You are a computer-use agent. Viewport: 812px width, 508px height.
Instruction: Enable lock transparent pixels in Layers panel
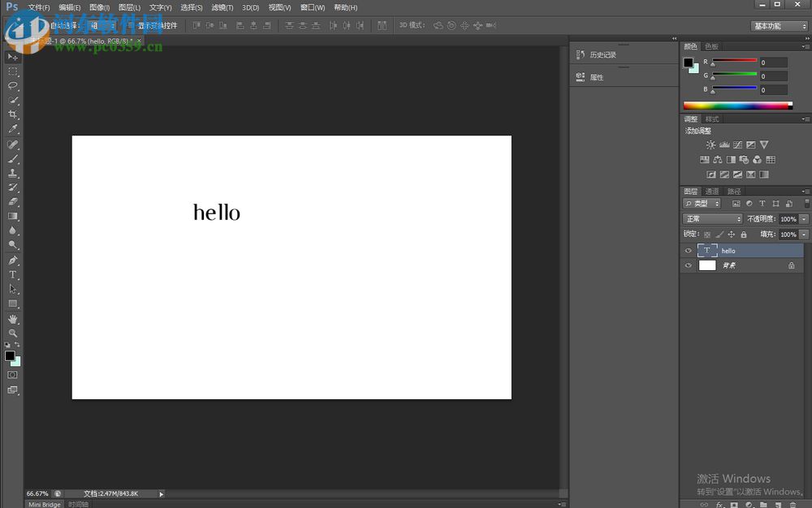[707, 235]
